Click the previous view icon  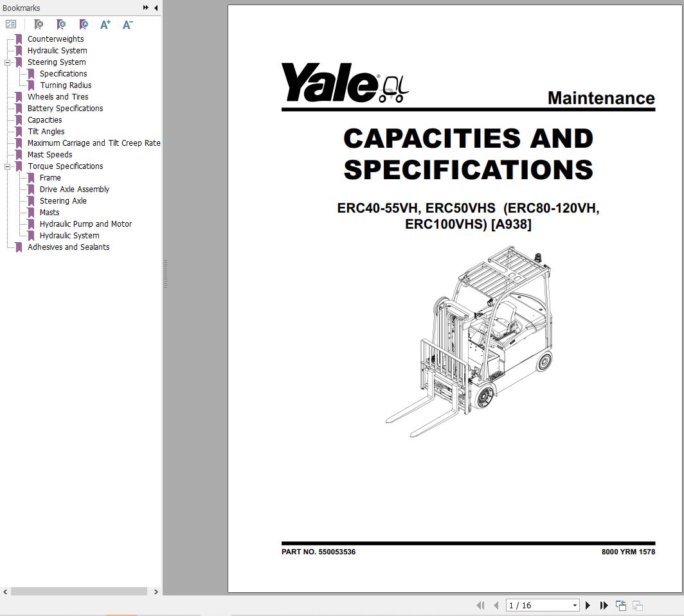click(x=621, y=605)
